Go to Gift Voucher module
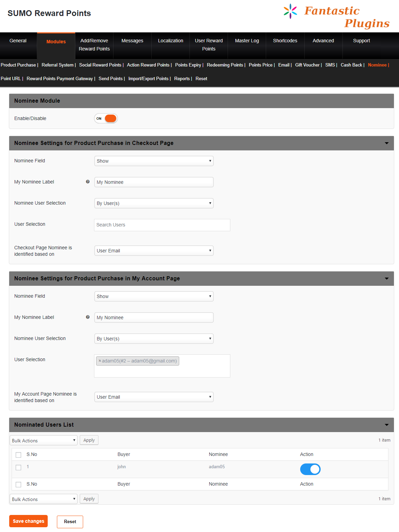399x532 pixels. pyautogui.click(x=307, y=65)
